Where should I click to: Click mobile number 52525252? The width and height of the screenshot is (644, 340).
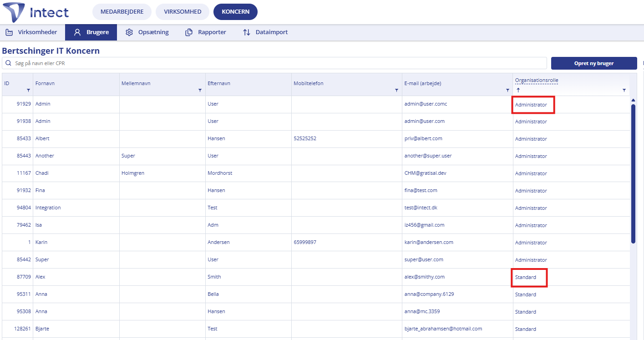point(305,138)
